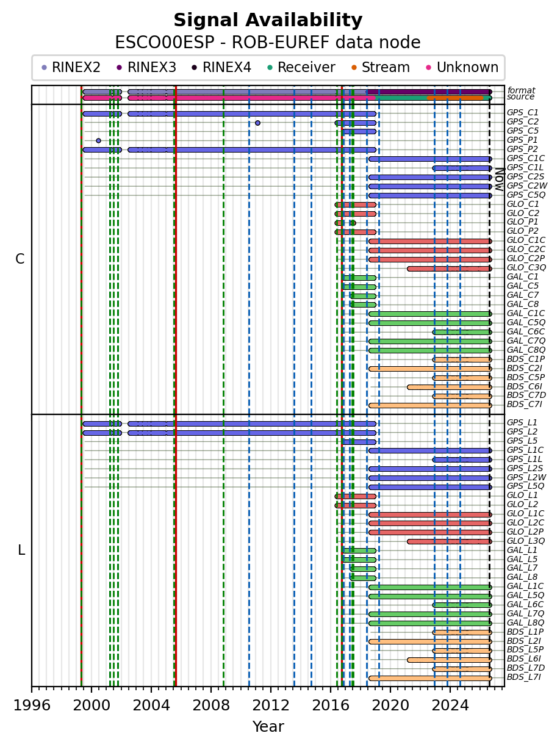Select the Receiver legend label
Screen dimensions: 560x747
tap(306, 68)
